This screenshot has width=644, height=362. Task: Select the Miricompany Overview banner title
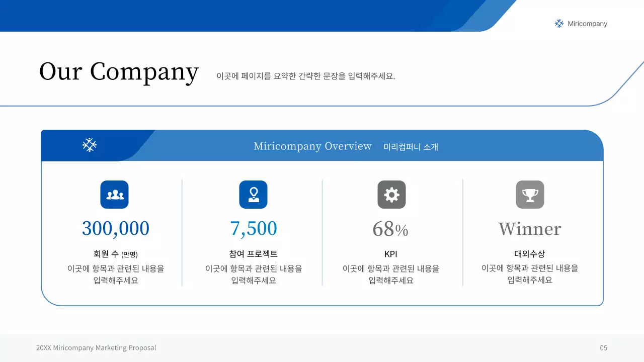[x=312, y=146]
